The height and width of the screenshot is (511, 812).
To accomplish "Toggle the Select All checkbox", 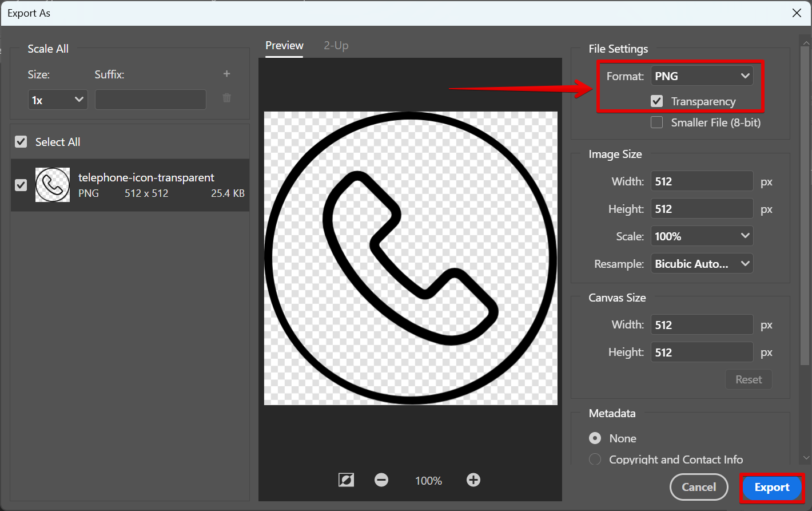I will click(x=21, y=142).
